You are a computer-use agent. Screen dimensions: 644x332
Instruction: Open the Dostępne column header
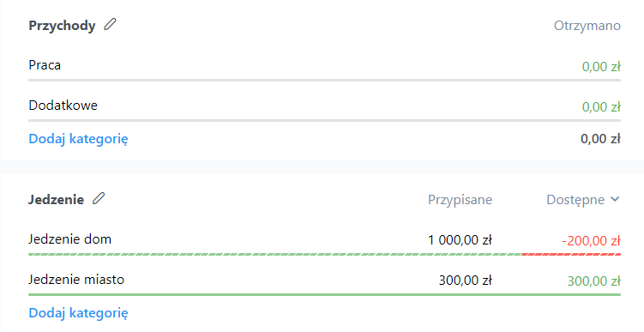coord(575,200)
